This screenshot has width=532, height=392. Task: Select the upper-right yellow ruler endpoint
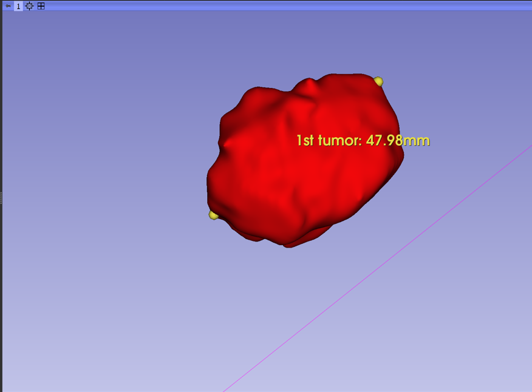click(x=378, y=81)
